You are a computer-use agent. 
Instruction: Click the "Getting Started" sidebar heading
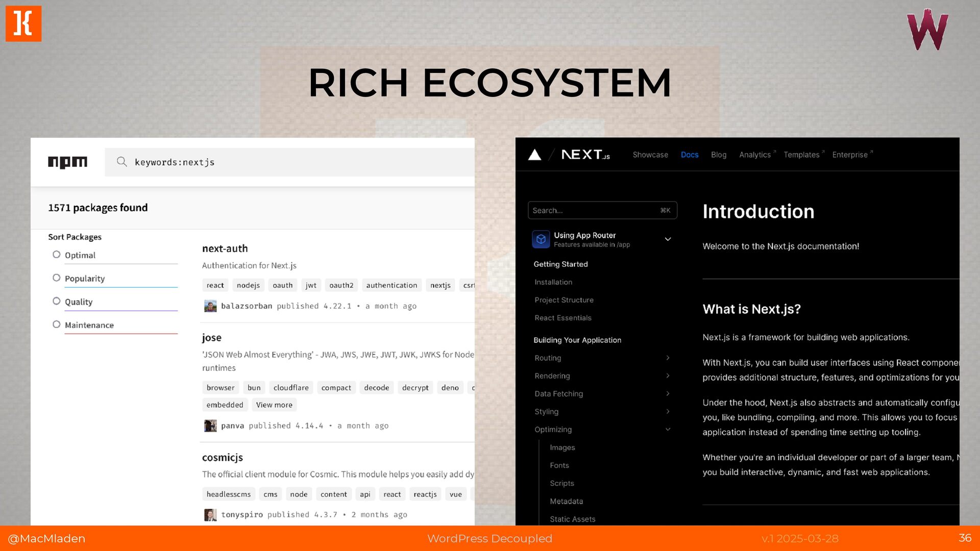click(x=561, y=264)
